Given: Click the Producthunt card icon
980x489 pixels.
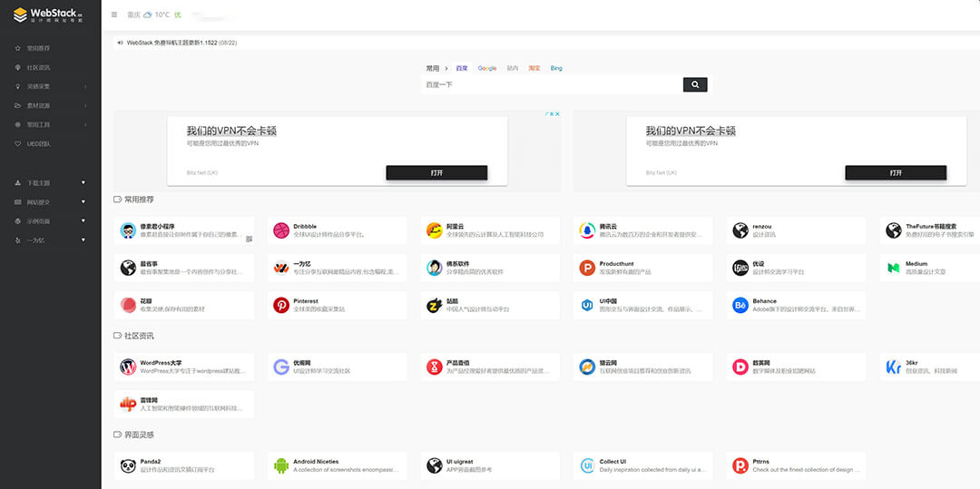Looking at the screenshot, I should click(x=587, y=269).
